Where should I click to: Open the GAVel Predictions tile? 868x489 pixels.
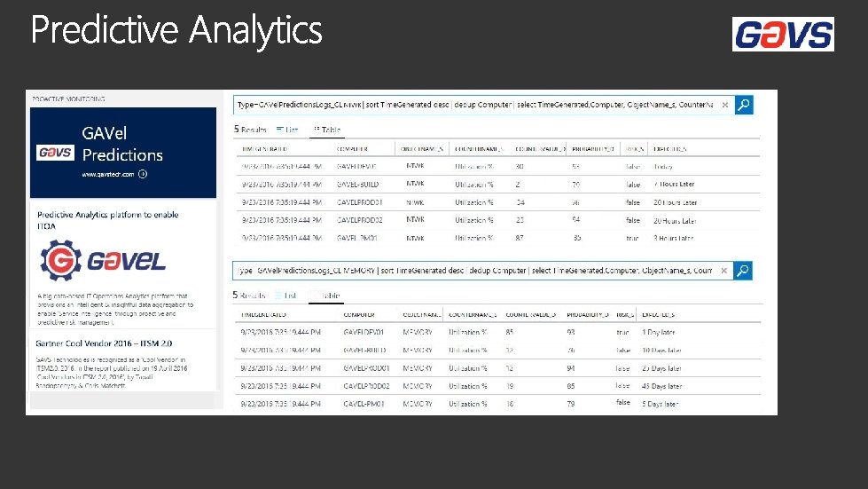click(x=123, y=153)
